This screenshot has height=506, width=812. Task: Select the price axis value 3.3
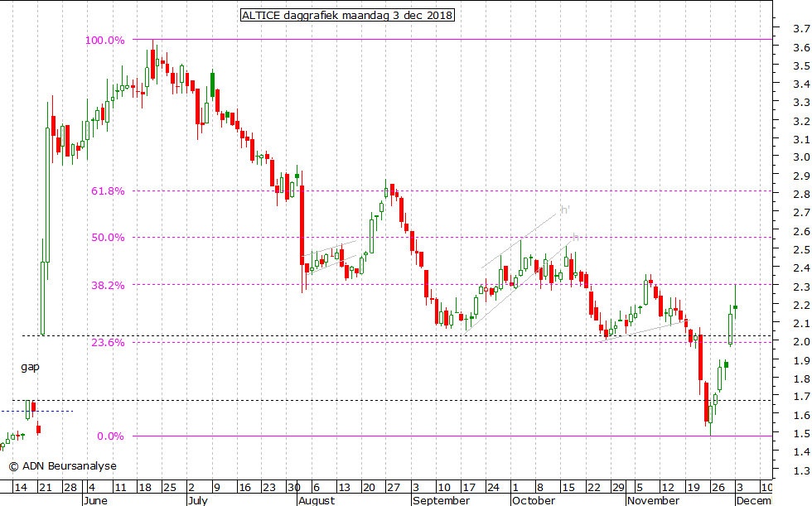(801, 103)
